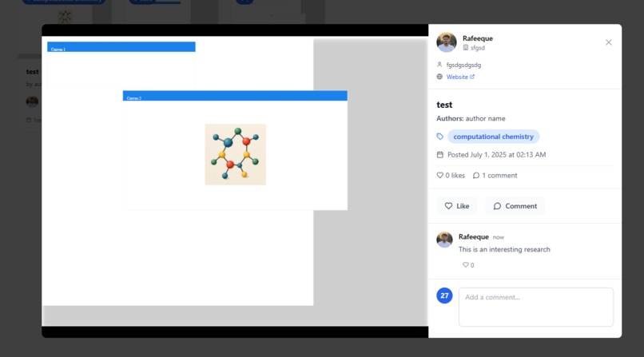
Task: Select the computational chemistry tag
Action: [493, 137]
